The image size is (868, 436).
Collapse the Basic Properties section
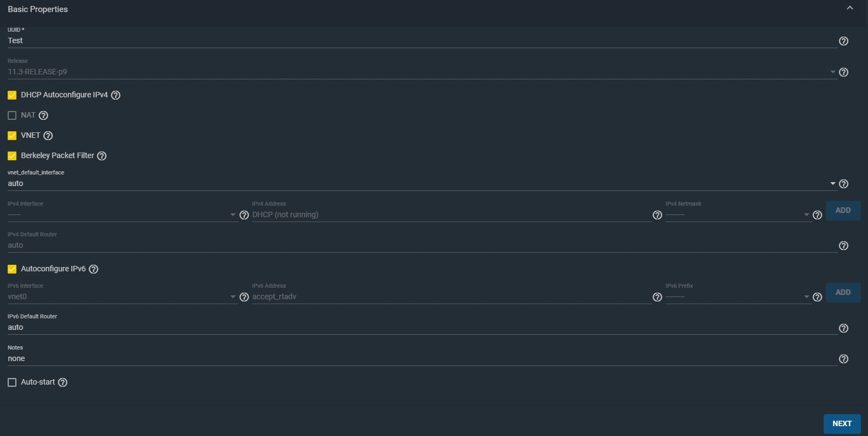click(849, 8)
